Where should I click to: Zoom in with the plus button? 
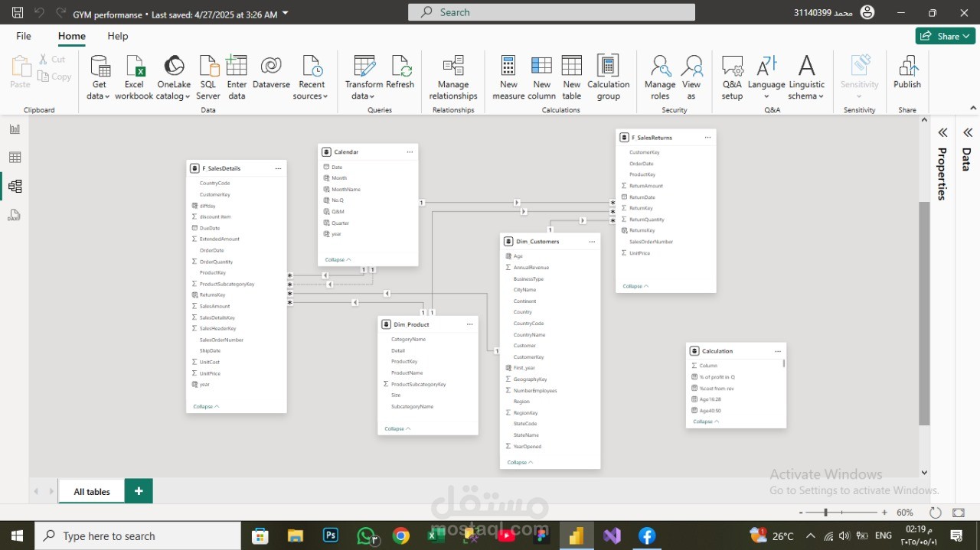[884, 513]
